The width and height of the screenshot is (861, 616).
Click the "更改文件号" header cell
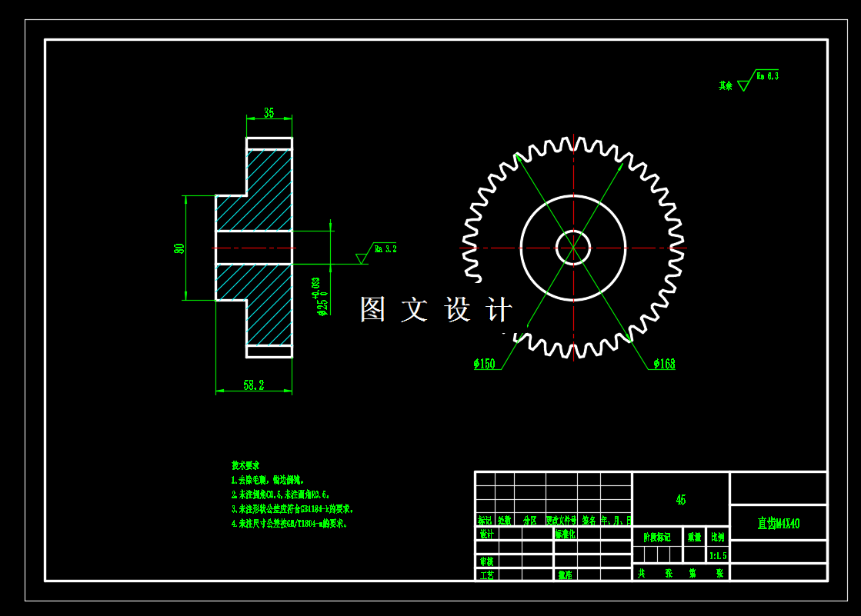pyautogui.click(x=561, y=520)
